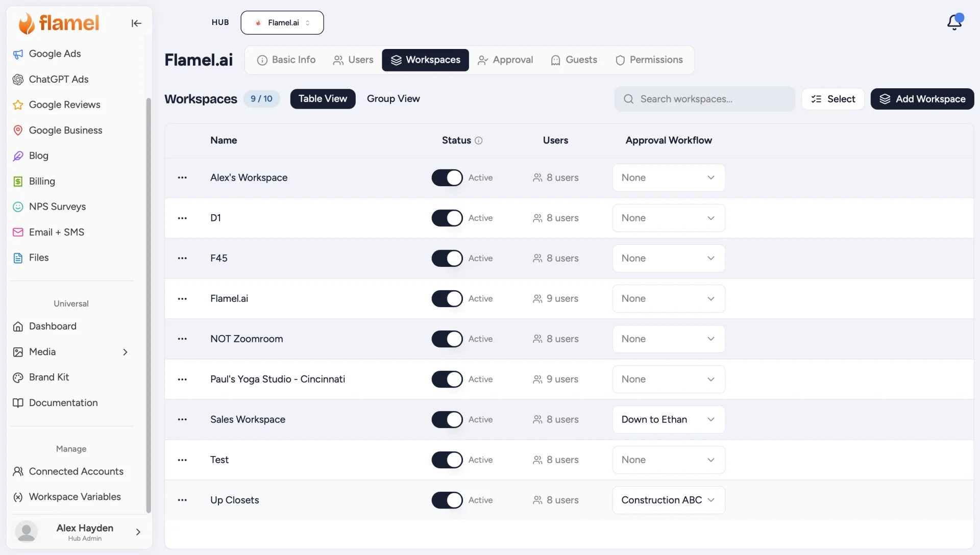Open approval workflow dropdown for Alex's Workspace
Image resolution: width=980 pixels, height=555 pixels.
[669, 178]
